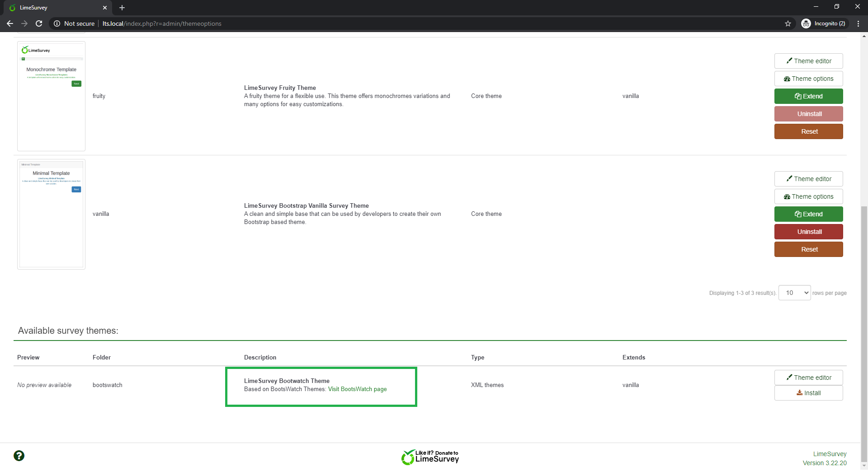Screen dimensions: 868x476
Task: Follow the Visit BootsWatch page link
Action: (357, 389)
